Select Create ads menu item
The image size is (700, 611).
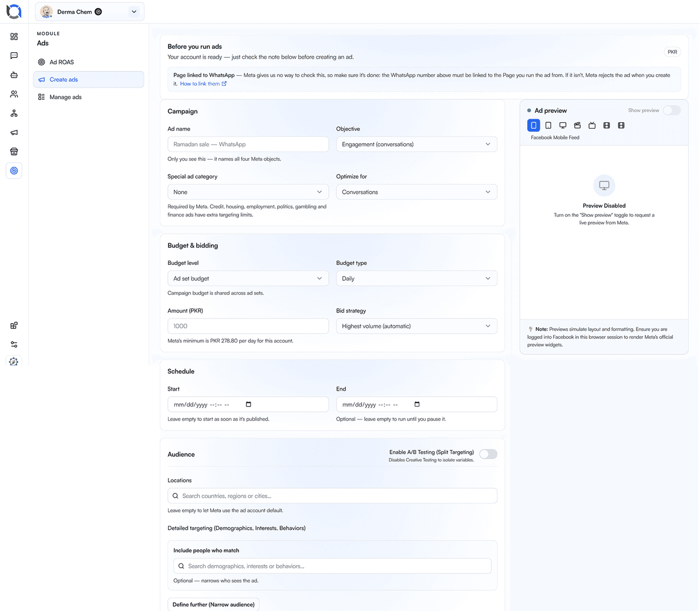pyautogui.click(x=89, y=79)
